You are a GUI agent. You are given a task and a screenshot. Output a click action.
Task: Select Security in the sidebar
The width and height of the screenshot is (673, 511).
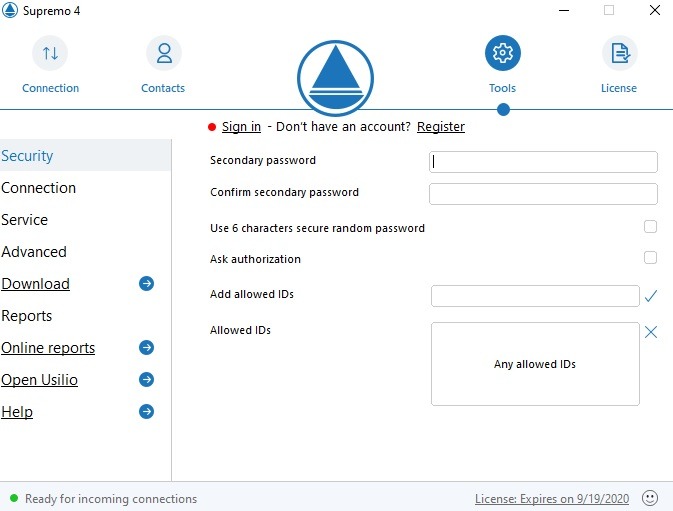pos(85,155)
